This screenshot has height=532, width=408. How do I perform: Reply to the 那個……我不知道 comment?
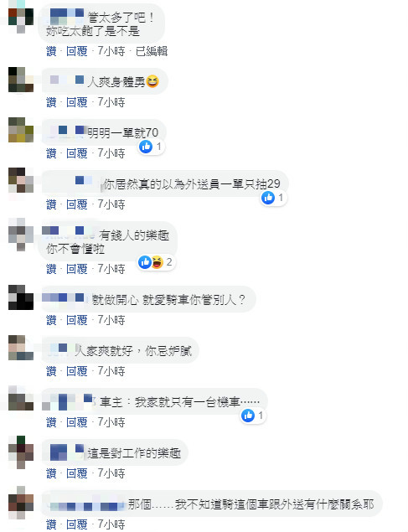[77, 524]
